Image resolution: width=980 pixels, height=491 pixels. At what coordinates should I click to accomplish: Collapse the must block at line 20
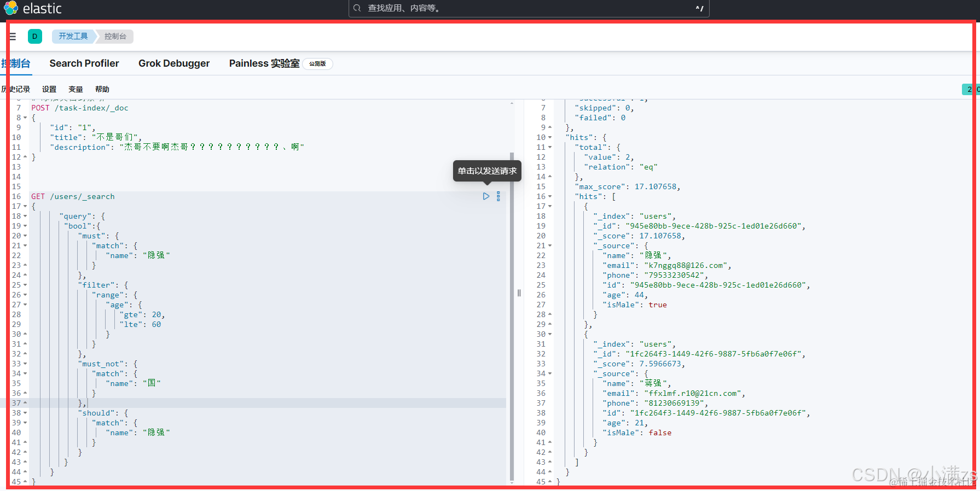[25, 236]
